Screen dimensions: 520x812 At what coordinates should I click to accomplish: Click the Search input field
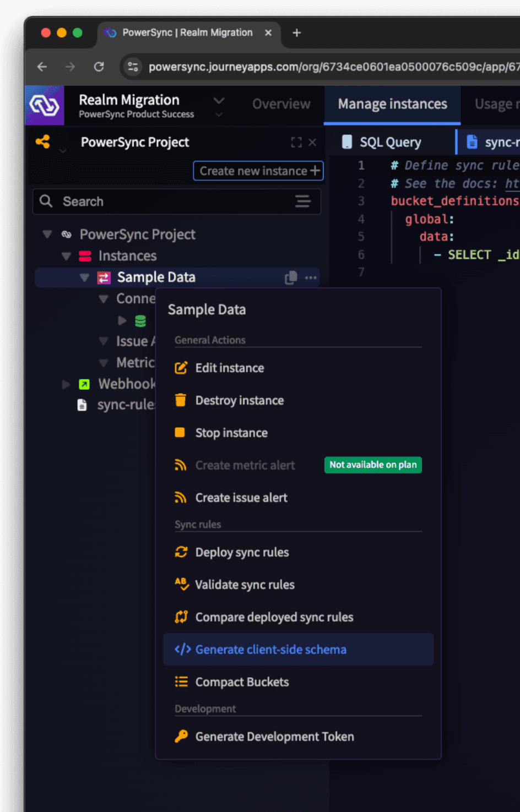177,201
